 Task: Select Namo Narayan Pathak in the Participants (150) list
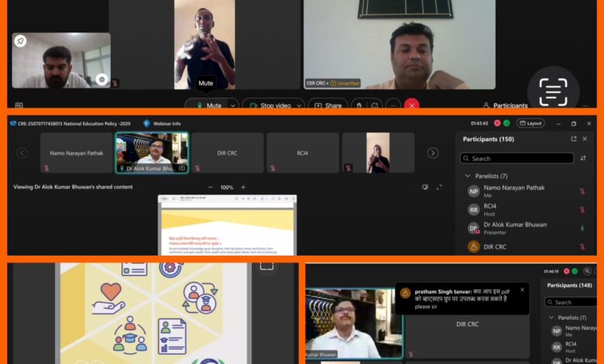pyautogui.click(x=527, y=191)
